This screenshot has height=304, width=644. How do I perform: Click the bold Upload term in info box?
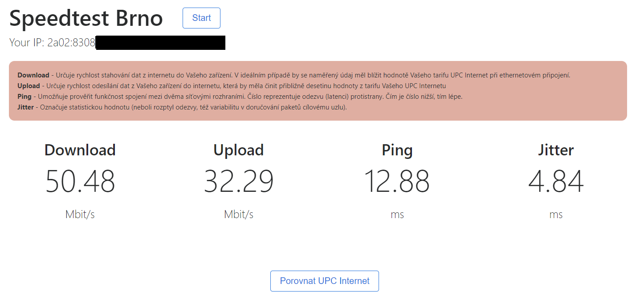[29, 86]
